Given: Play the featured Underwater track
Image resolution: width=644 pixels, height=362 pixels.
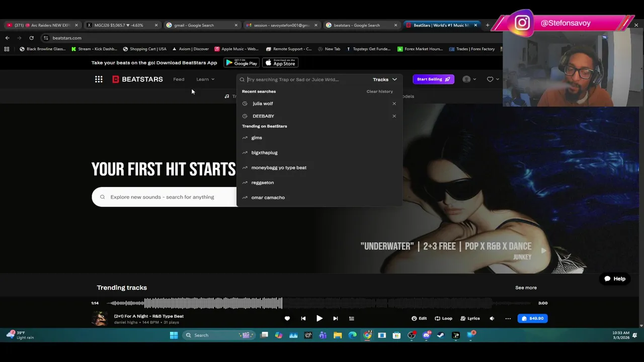Looking at the screenshot, I should click(543, 250).
